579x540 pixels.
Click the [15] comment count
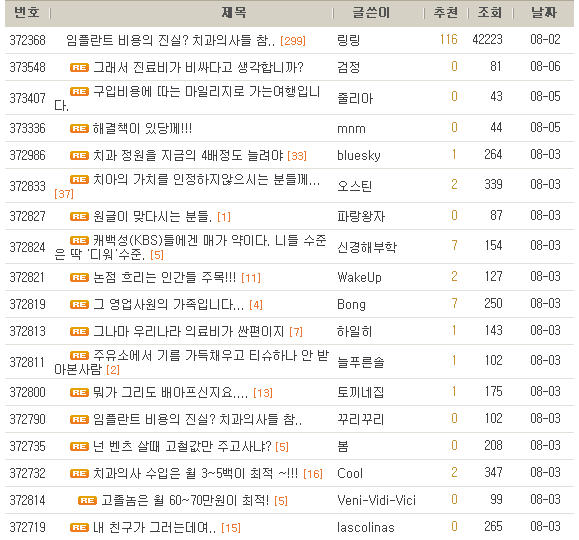tap(231, 528)
